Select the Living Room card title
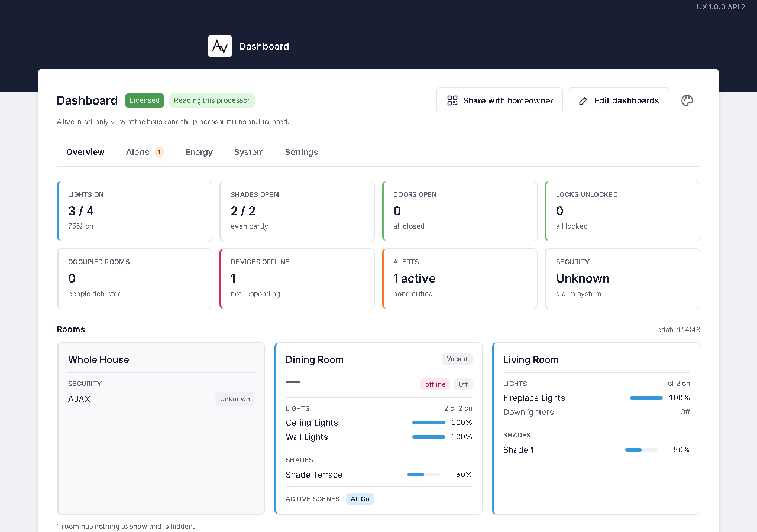Screen dimensions: 757x532 tap(531, 359)
